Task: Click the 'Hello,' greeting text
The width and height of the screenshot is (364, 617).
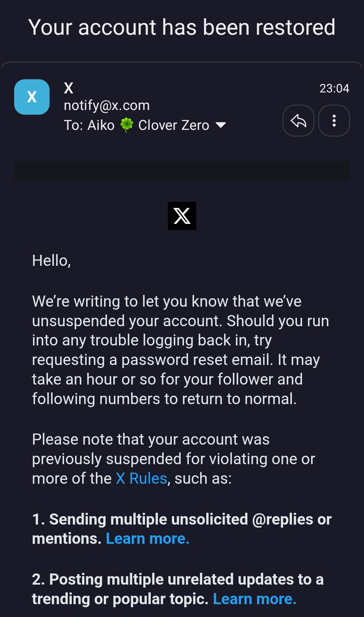Action: coord(51,261)
